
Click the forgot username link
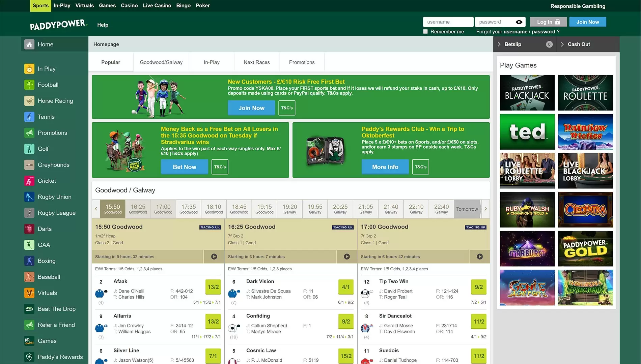tap(515, 32)
